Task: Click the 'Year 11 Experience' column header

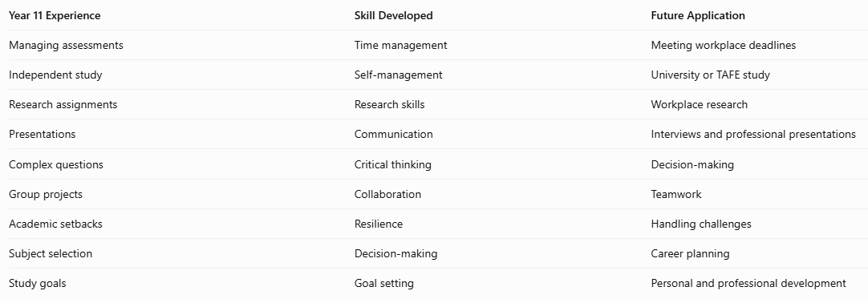Action: 55,15
